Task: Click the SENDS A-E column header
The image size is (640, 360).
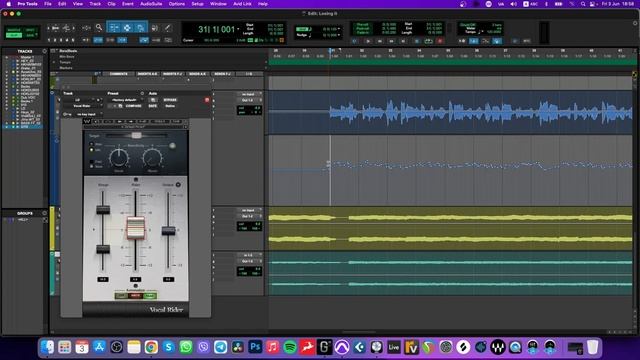Action: pos(198,74)
